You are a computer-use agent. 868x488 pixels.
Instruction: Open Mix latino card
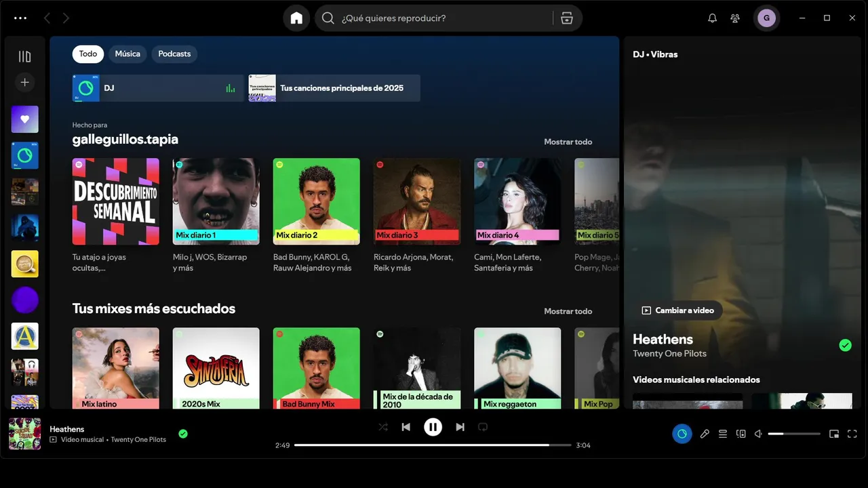116,368
